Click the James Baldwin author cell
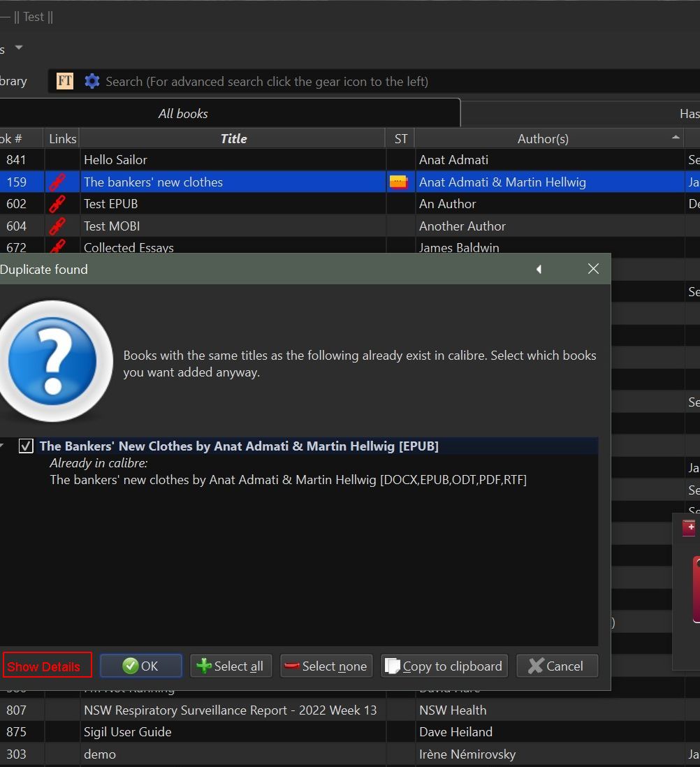Image resolution: width=700 pixels, height=767 pixels. click(x=550, y=246)
